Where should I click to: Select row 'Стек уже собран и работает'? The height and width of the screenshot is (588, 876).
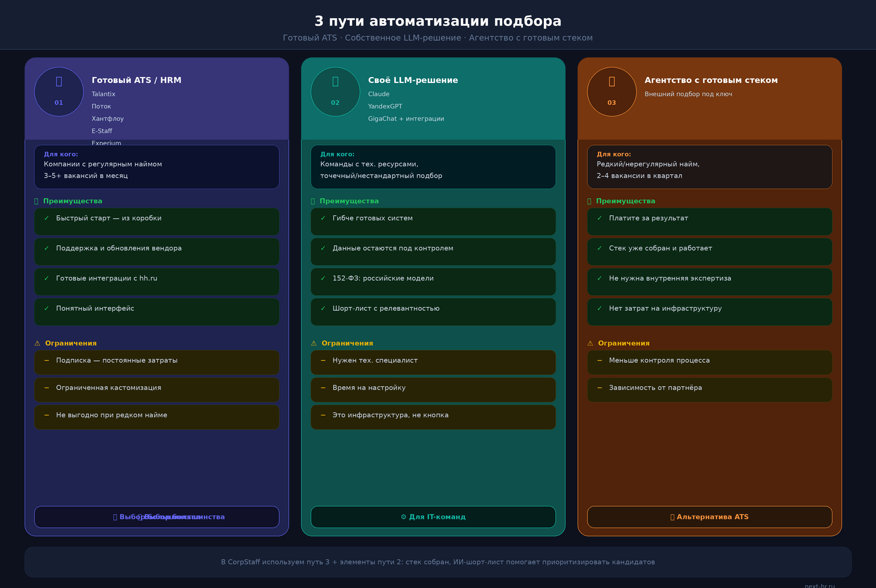click(x=710, y=252)
